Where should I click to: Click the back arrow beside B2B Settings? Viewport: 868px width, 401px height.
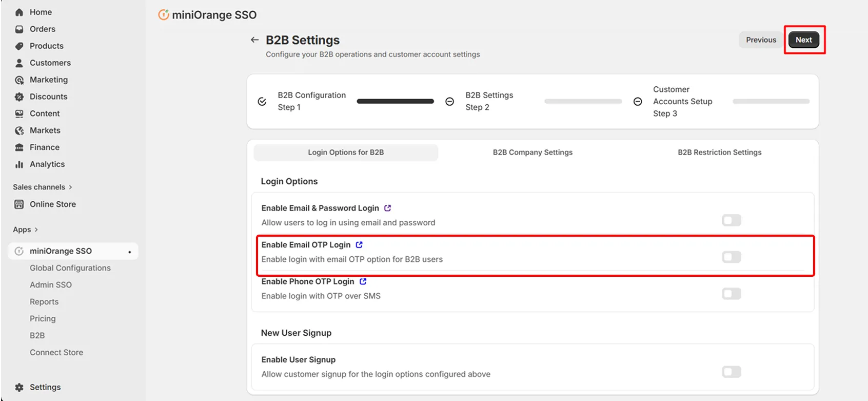(x=254, y=40)
